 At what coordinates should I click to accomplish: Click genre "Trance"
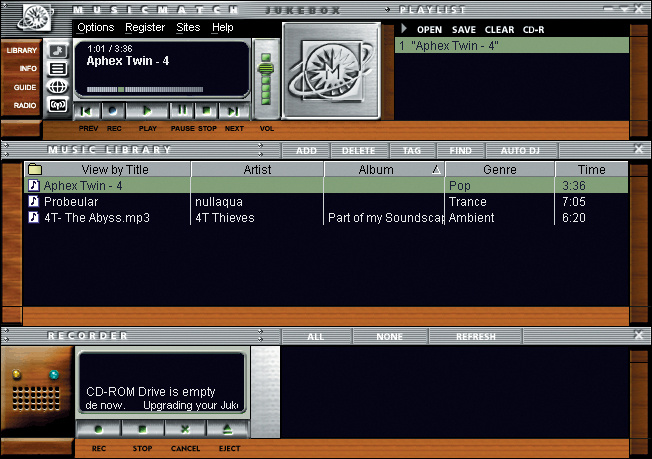coord(467,202)
